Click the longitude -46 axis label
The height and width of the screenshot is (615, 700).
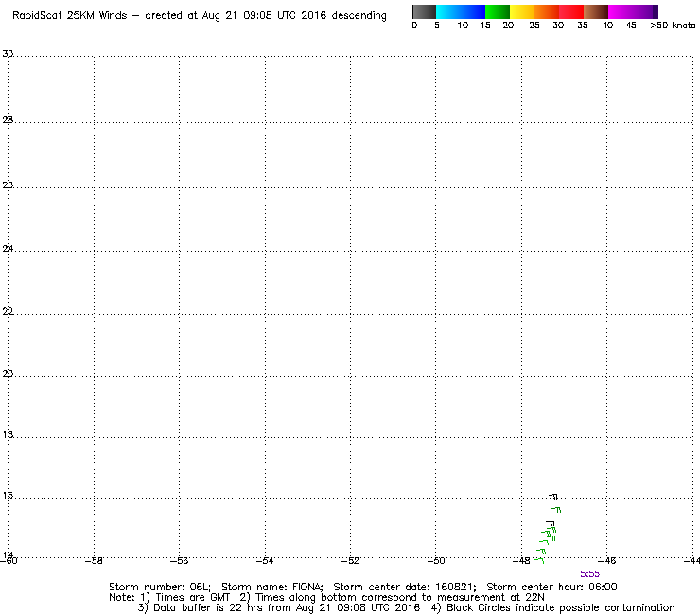(x=606, y=561)
